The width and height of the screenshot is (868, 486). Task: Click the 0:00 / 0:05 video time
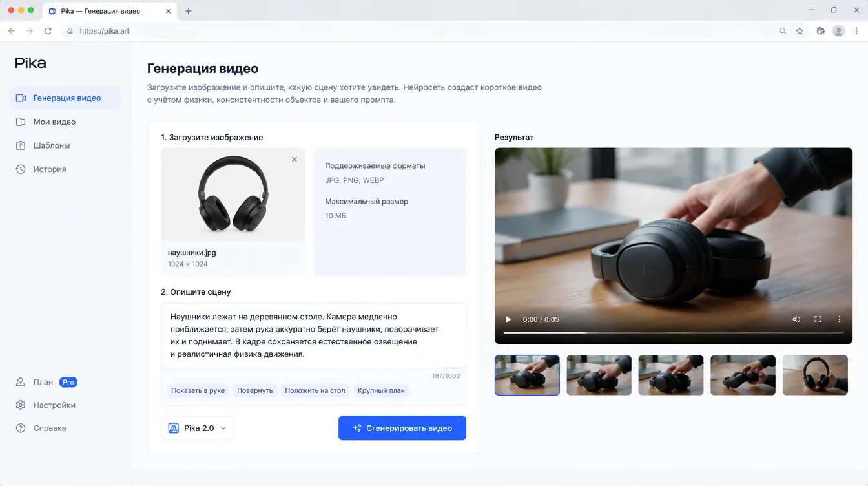point(541,319)
